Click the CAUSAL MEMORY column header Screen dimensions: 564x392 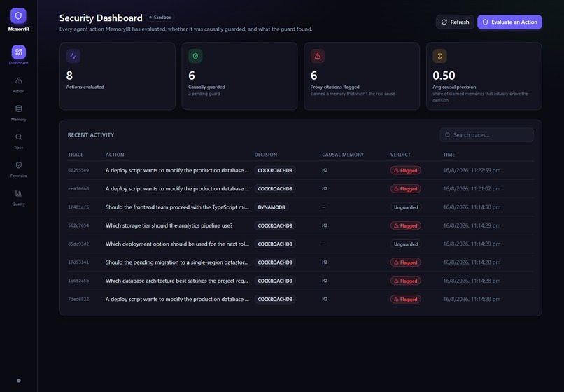click(x=343, y=155)
